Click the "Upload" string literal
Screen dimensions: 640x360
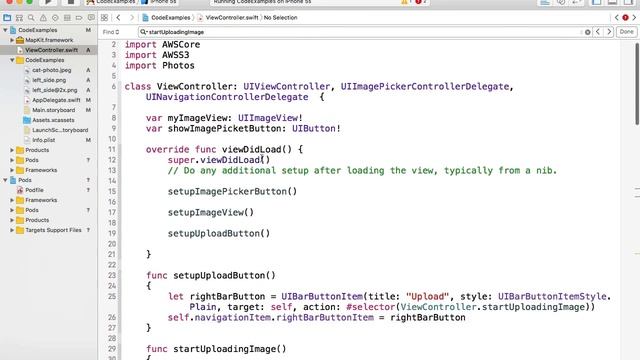427,296
